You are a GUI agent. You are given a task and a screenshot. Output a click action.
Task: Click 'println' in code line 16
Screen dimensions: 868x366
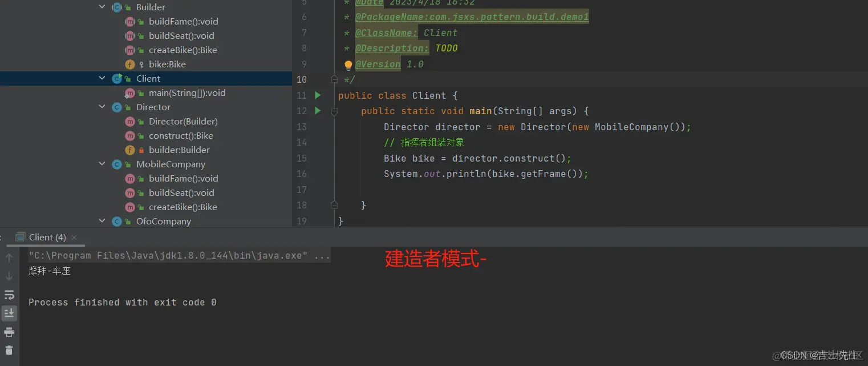[x=466, y=174]
